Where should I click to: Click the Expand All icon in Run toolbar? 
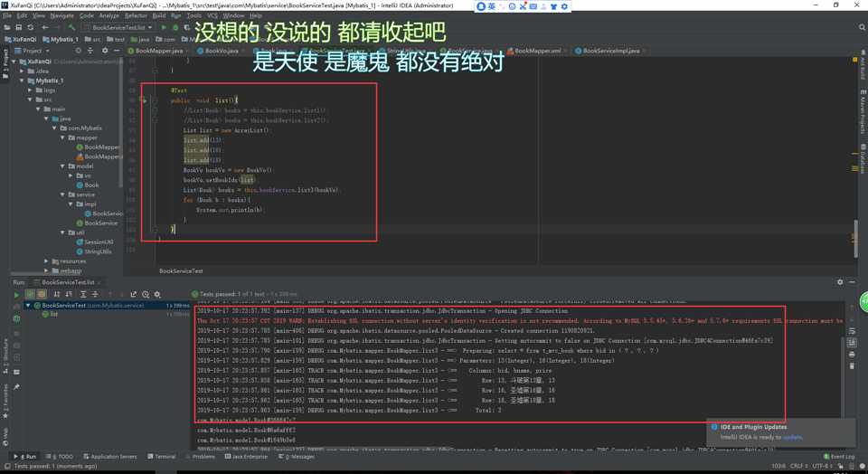83,294
